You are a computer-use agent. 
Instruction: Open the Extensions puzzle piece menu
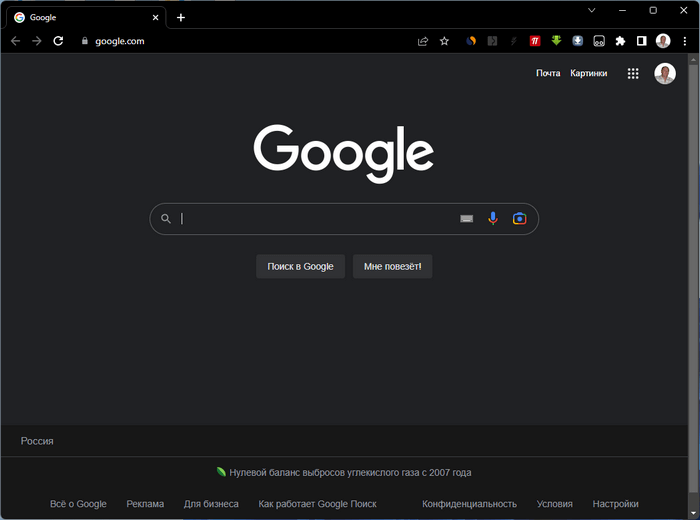point(620,41)
